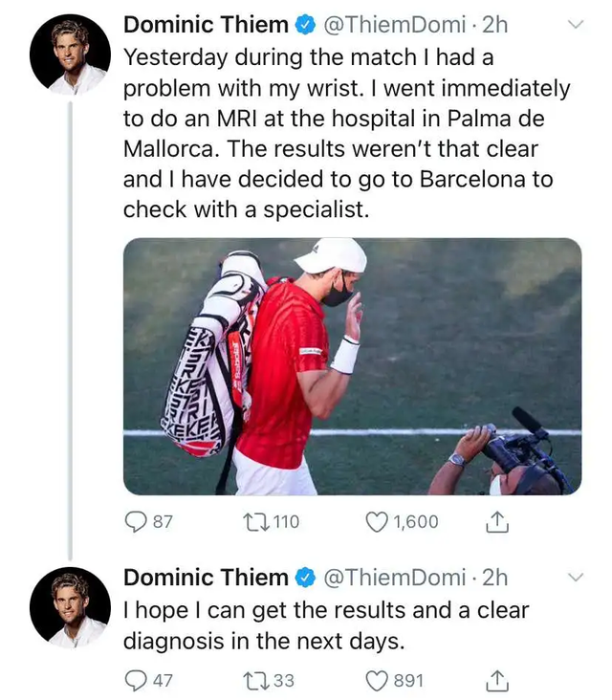This screenshot has height=700, width=612.
Task: Open Dominic Thiem's name on first tweet
Action: pos(206,25)
